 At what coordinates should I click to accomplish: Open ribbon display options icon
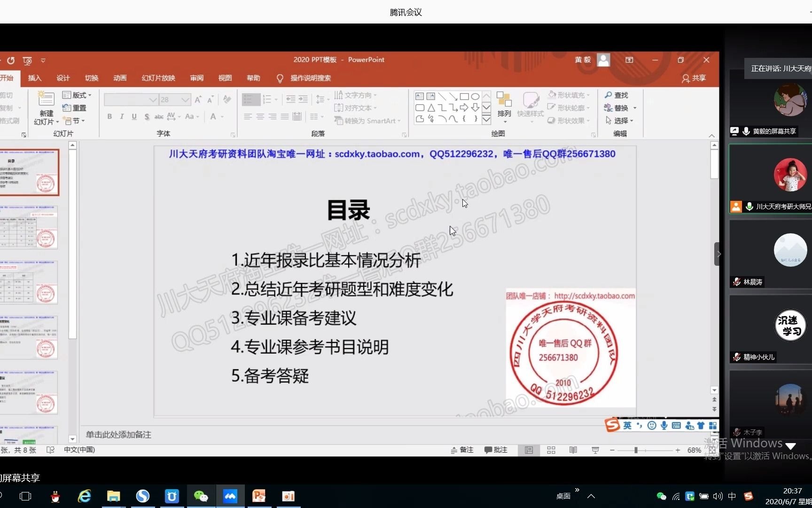click(629, 60)
